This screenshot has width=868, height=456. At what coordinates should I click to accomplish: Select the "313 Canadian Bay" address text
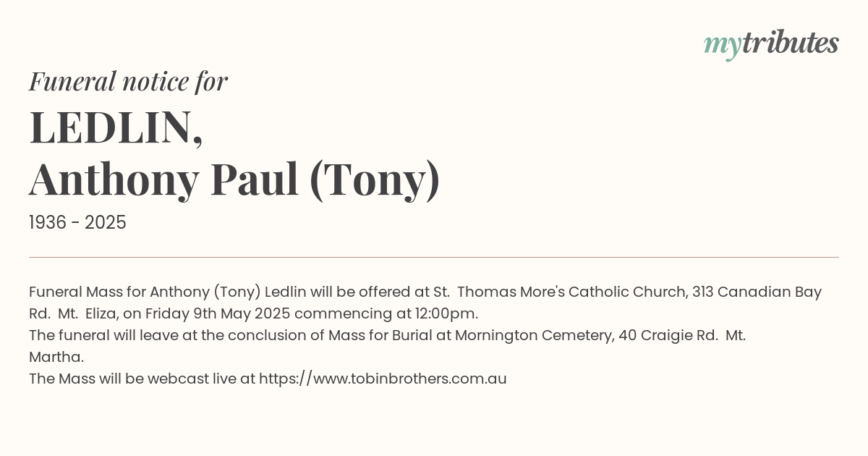(757, 292)
